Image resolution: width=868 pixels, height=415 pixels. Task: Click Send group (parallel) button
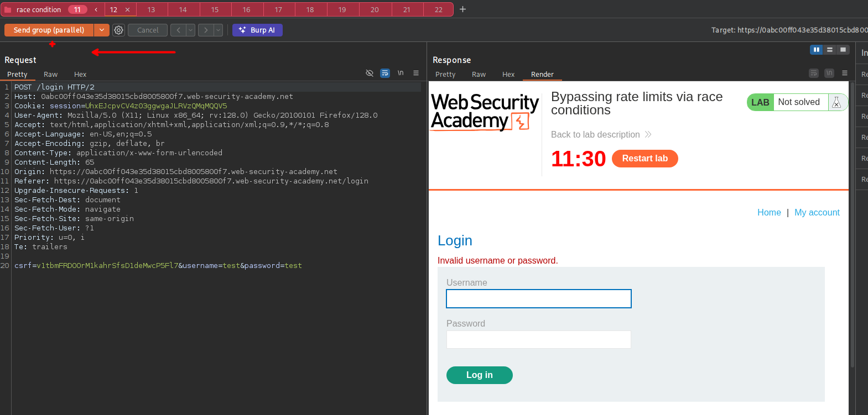(x=49, y=30)
